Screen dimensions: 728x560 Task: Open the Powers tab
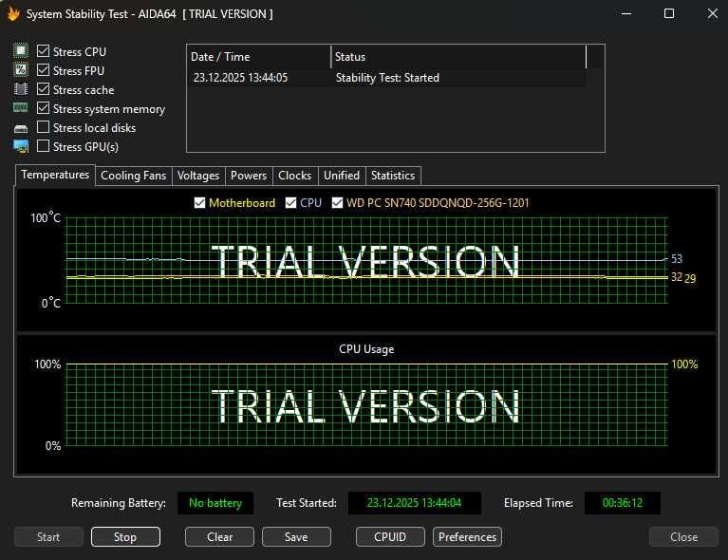pyautogui.click(x=249, y=176)
